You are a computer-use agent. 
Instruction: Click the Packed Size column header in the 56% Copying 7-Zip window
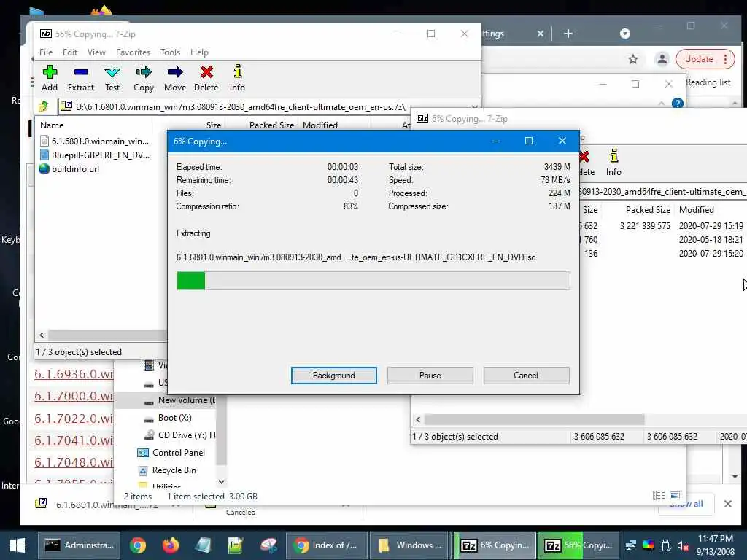click(271, 125)
